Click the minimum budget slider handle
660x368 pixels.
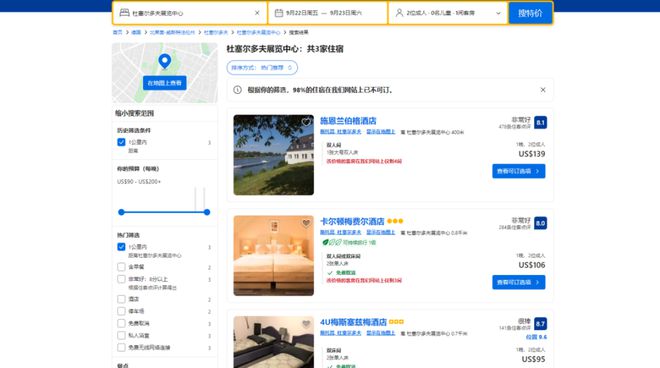point(121,212)
